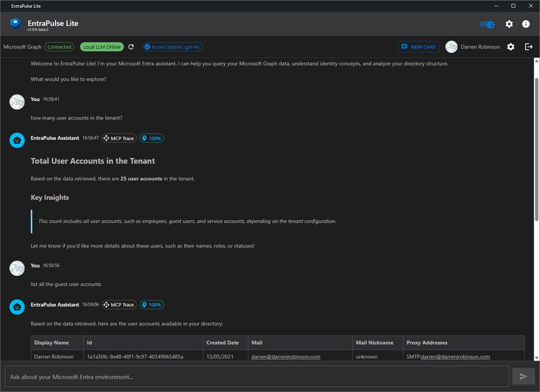The width and height of the screenshot is (540, 392).
Task: Open user settings gear beside Darren Robinson
Action: pyautogui.click(x=511, y=47)
